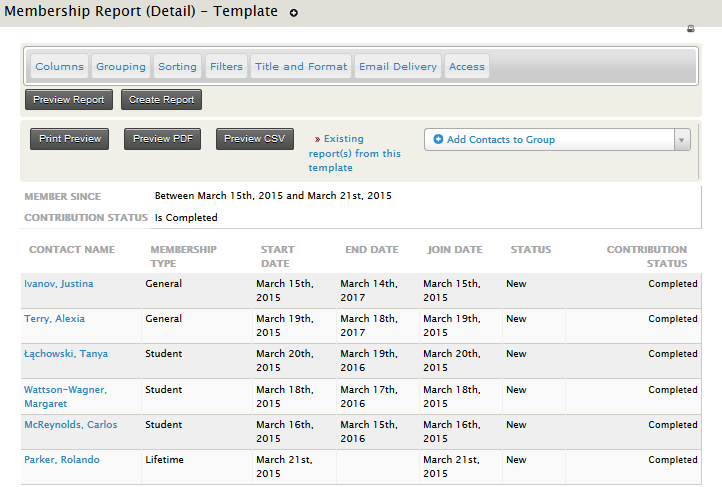Click the icon beside the report title

(x=293, y=13)
